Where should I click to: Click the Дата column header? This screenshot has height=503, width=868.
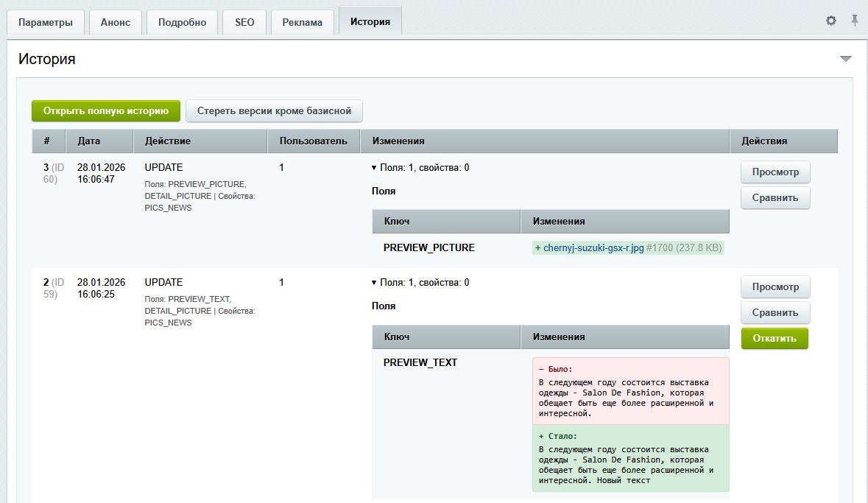(x=89, y=141)
